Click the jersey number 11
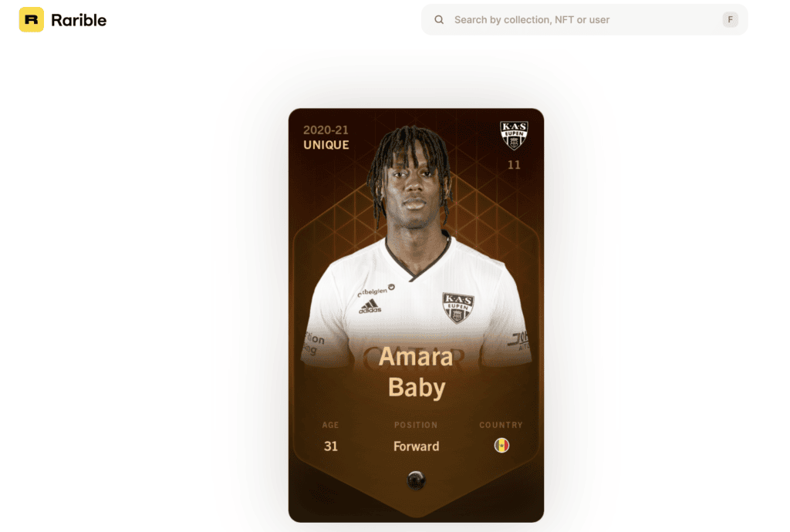The image size is (790, 532). [x=514, y=165]
